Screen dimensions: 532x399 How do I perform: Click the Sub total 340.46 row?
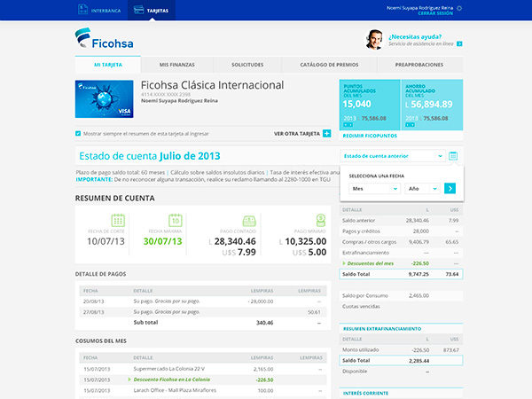pos(203,323)
